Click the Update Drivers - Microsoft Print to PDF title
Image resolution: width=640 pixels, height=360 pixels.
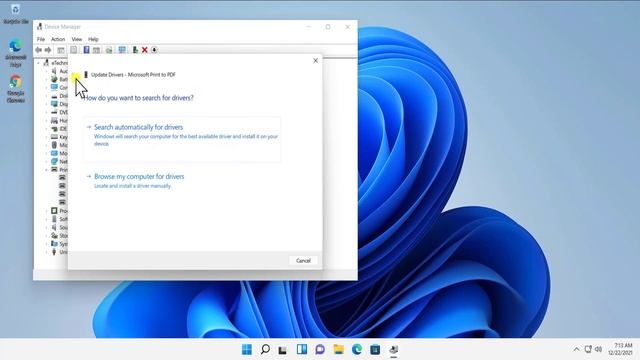tap(133, 75)
